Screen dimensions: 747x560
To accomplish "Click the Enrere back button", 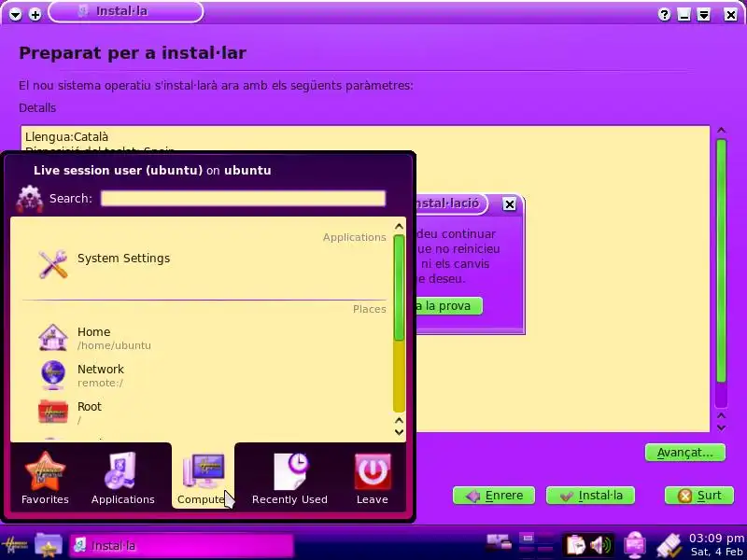I will point(494,496).
